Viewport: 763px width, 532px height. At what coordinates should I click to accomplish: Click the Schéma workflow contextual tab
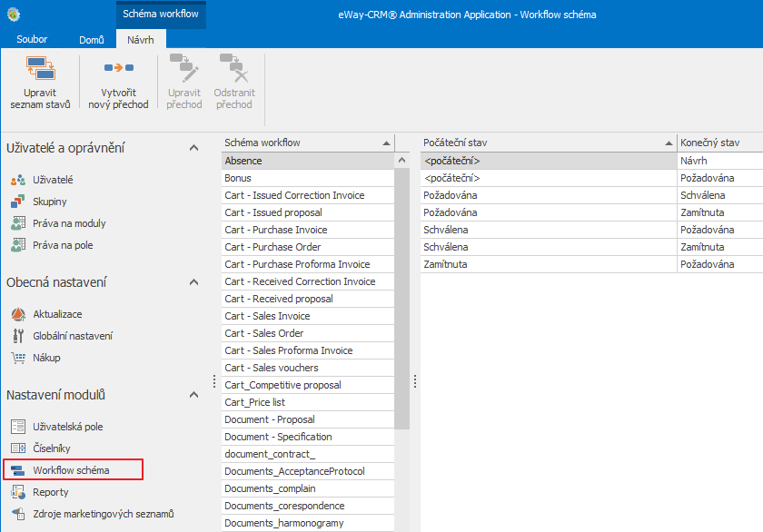click(161, 15)
